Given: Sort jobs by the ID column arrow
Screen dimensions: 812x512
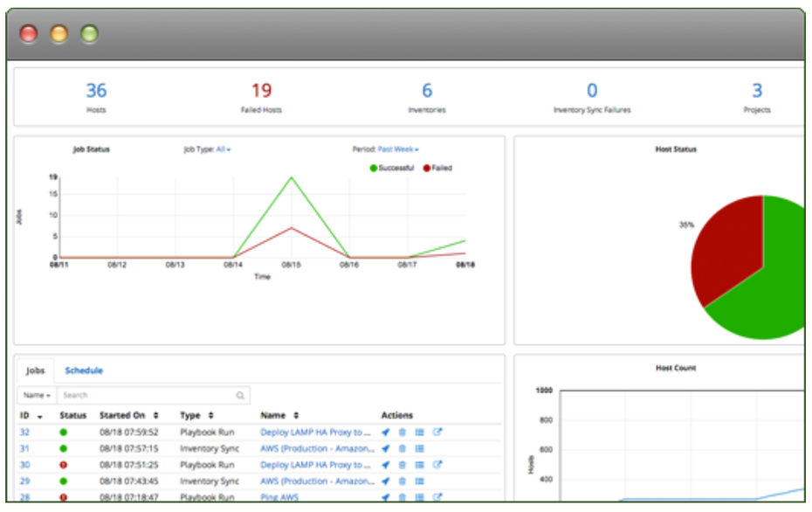Looking at the screenshot, I should click(39, 416).
